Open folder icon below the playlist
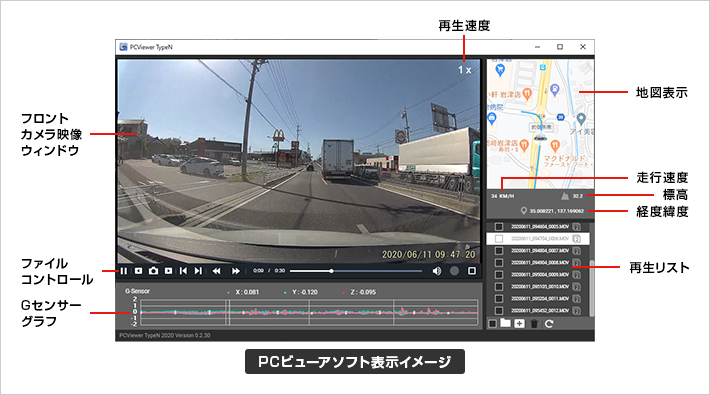Viewport: 710px width, 395px height. (505, 323)
